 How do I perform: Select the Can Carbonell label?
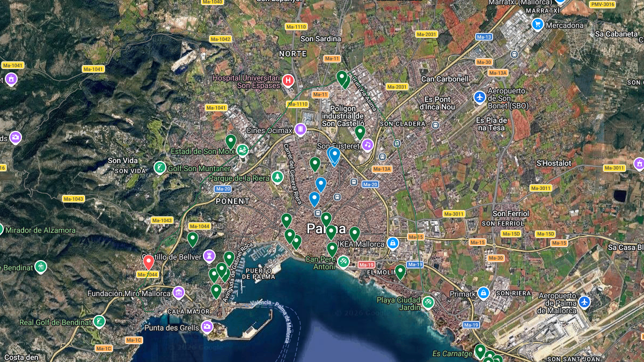point(445,79)
